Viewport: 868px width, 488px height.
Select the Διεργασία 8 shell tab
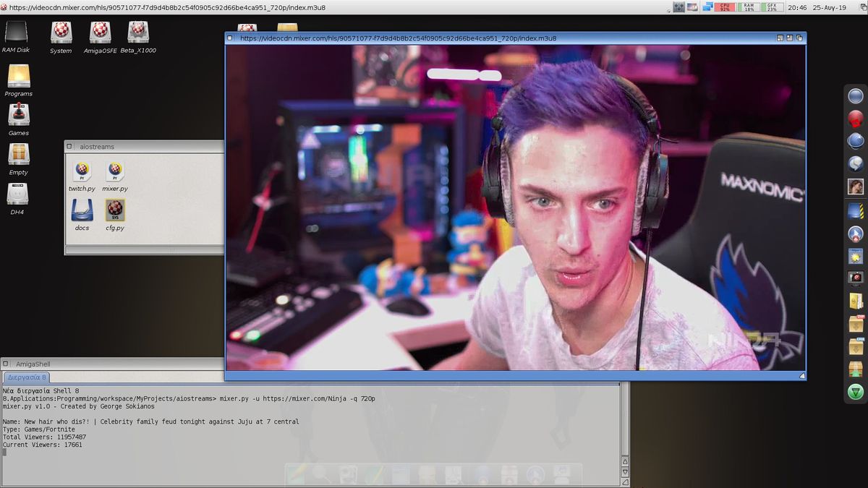[26, 377]
